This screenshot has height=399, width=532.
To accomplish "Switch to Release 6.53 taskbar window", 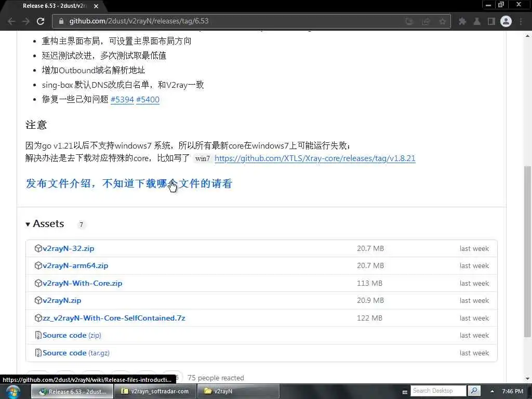I will point(72,392).
